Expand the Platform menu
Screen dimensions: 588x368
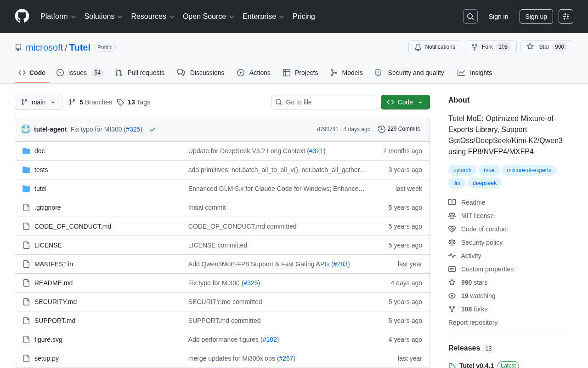pyautogui.click(x=58, y=17)
